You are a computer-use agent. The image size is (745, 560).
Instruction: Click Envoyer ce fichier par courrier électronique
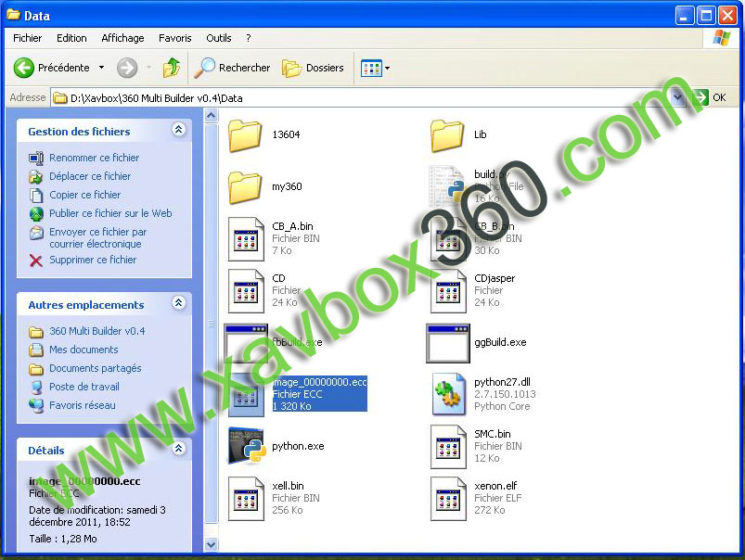pos(97,237)
